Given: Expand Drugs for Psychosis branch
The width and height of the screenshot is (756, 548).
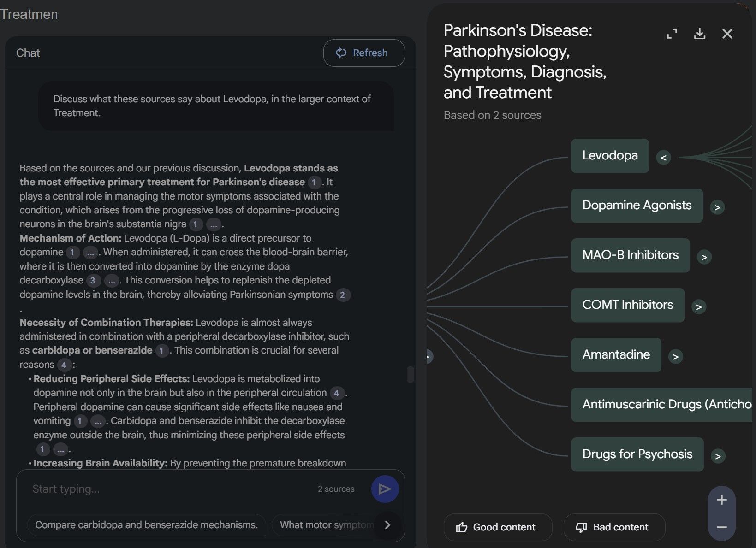Looking at the screenshot, I should 717,456.
